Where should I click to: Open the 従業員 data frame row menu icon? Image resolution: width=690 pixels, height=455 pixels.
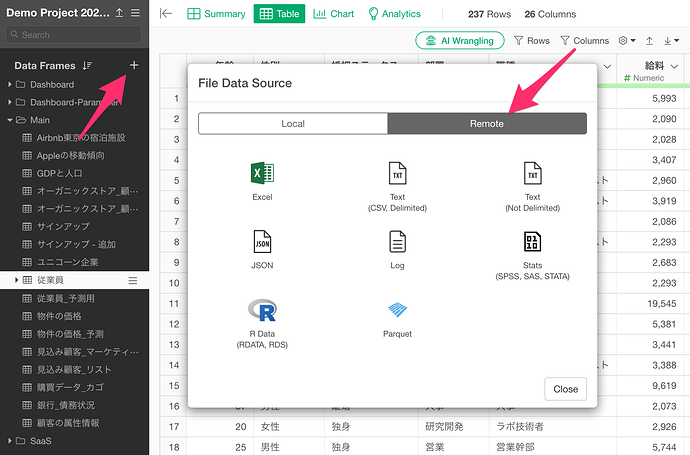[132, 280]
